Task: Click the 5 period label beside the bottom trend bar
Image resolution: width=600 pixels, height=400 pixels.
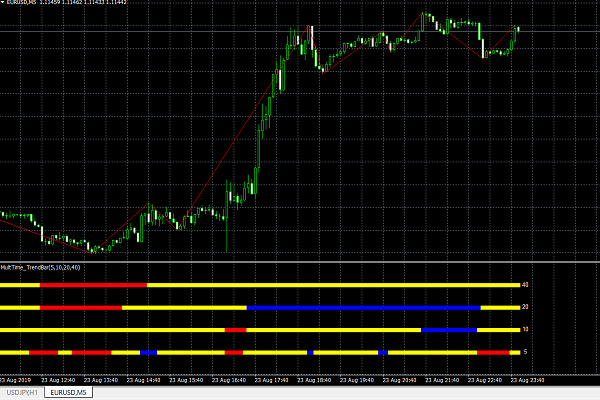Action: 525,352
